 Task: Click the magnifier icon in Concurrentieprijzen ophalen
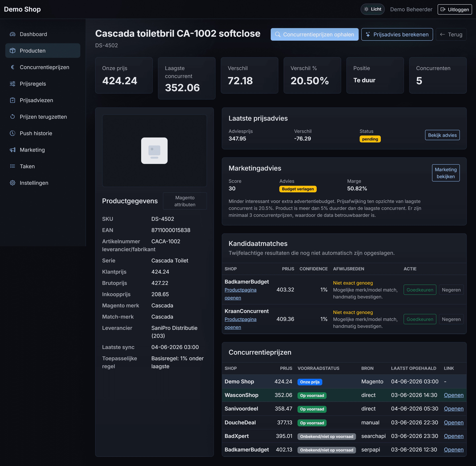(278, 35)
